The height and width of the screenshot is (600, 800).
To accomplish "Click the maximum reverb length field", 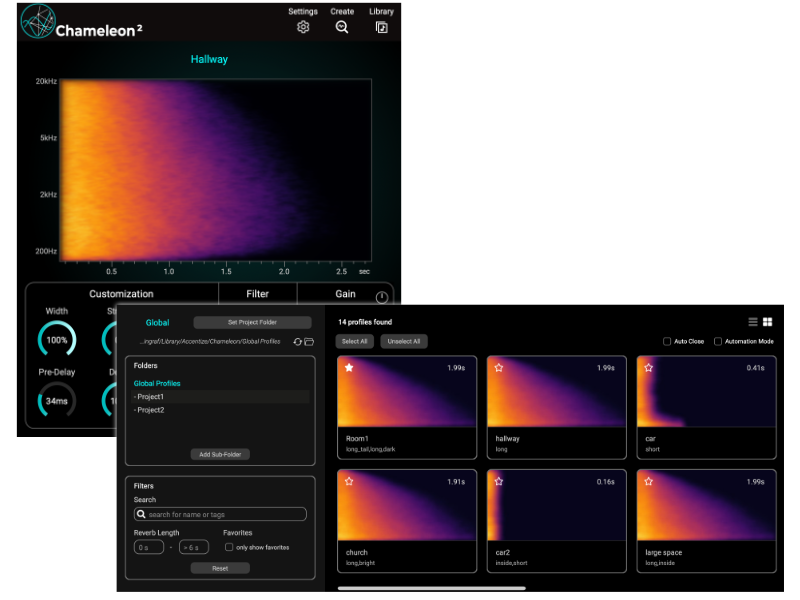I will click(194, 547).
